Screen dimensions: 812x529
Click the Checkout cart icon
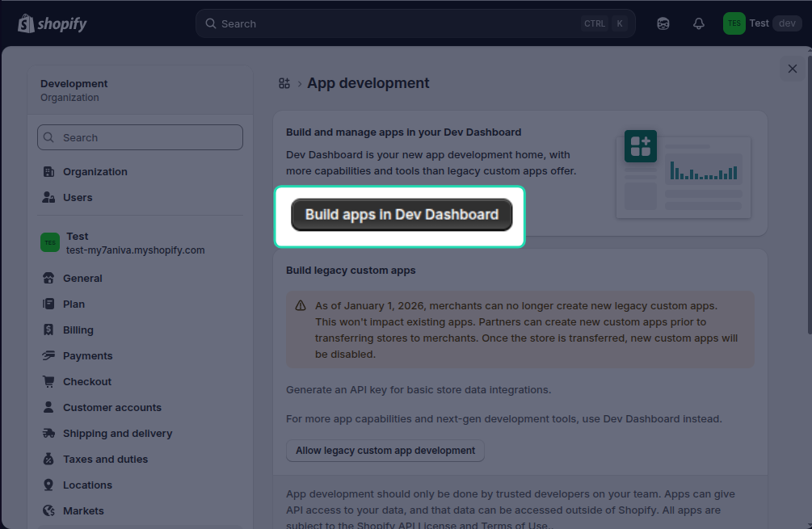tap(48, 381)
